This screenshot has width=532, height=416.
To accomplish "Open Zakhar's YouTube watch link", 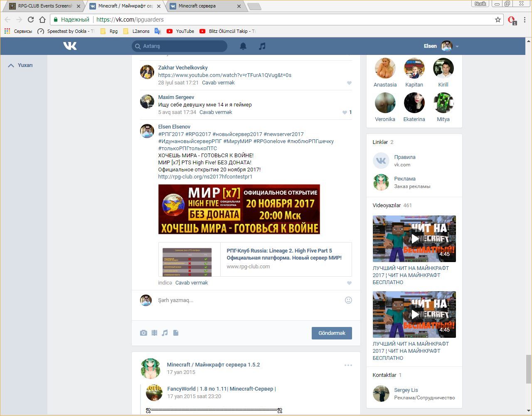I will 225,75.
